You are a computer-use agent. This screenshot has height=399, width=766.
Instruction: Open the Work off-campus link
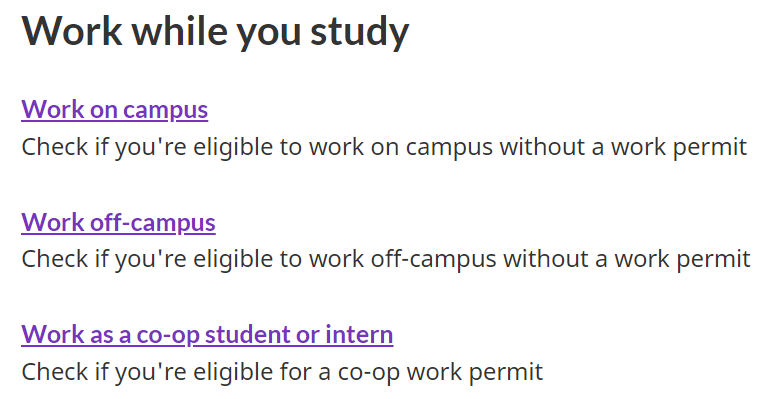pyautogui.click(x=118, y=223)
